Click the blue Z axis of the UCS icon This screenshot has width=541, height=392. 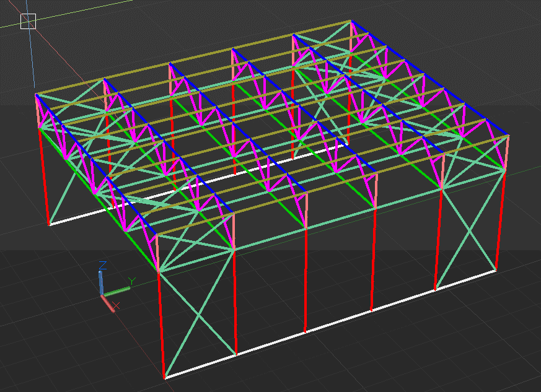point(101,282)
